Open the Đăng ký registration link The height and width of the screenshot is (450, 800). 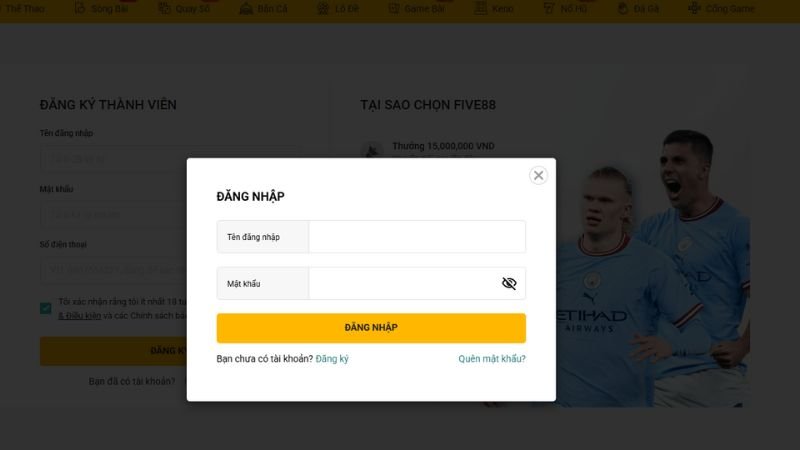click(x=332, y=359)
